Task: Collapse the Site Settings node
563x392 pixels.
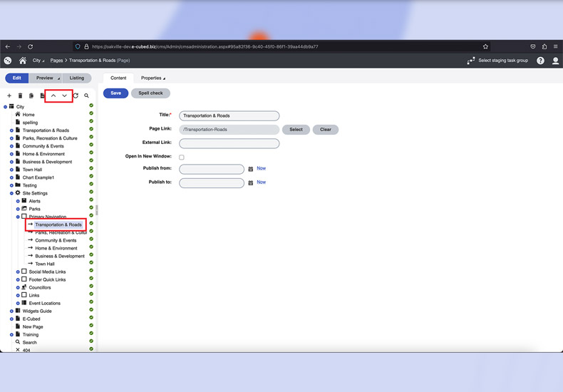Action: pos(11,193)
